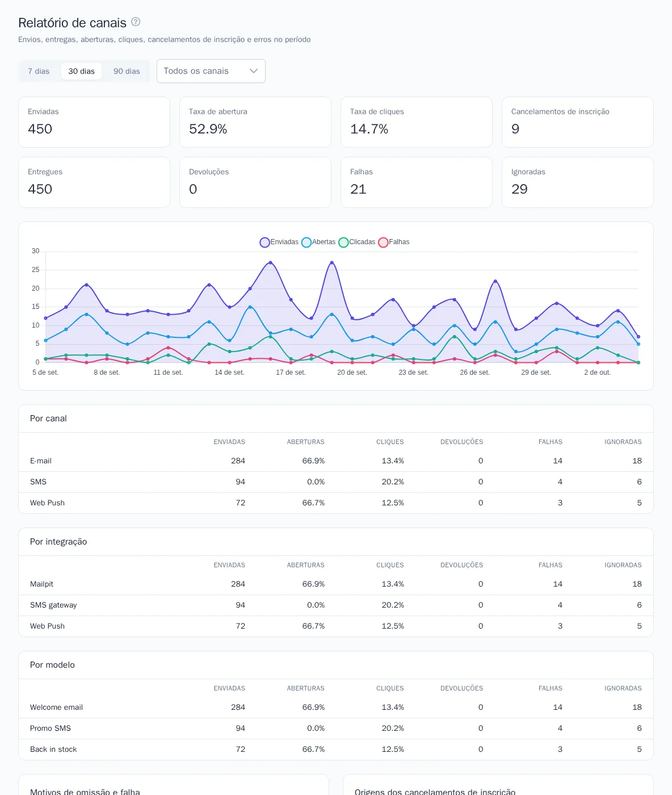
Task: Click the Back in stock template row
Action: point(336,750)
